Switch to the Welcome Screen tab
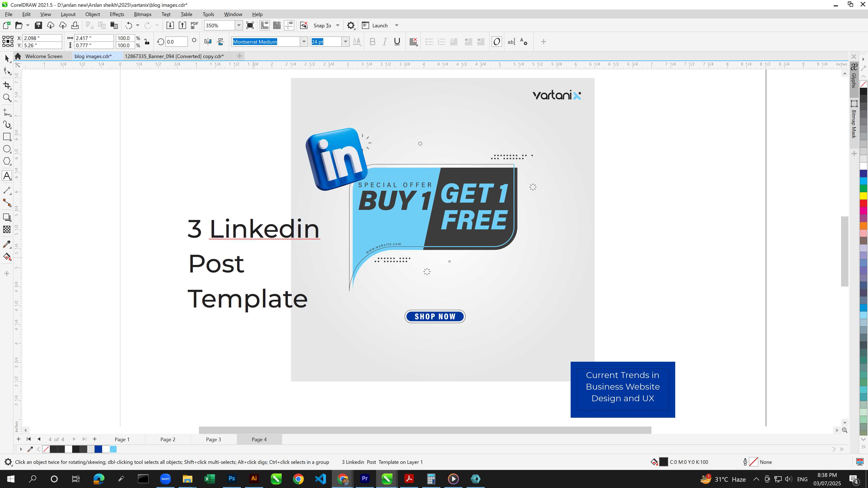This screenshot has width=868, height=488. (43, 56)
